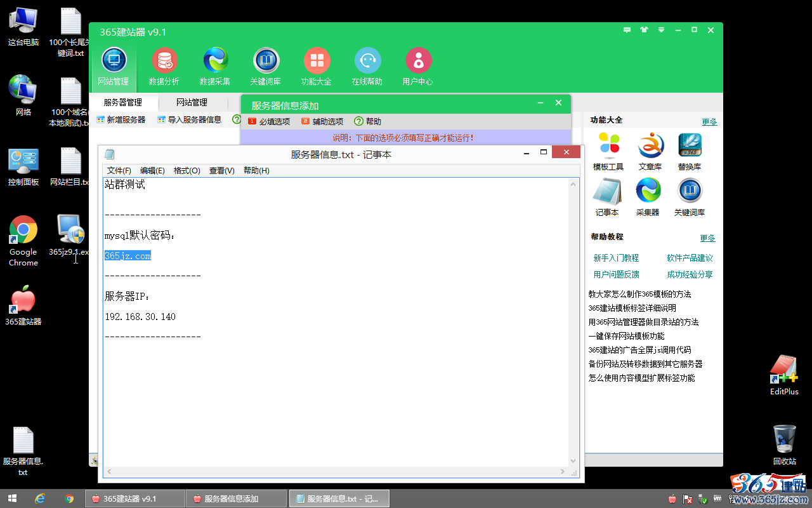Open 在线帮助 module
This screenshot has width=812, height=508.
(367, 67)
